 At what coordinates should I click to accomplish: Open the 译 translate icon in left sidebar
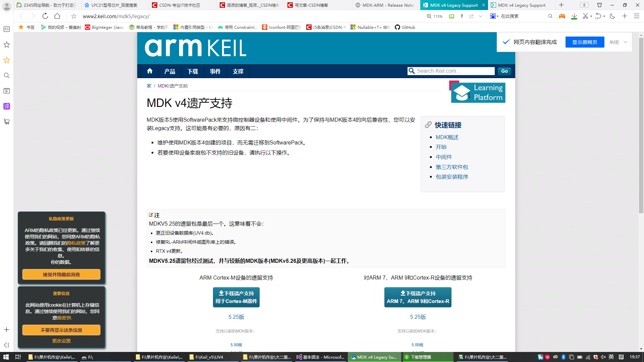(6, 106)
